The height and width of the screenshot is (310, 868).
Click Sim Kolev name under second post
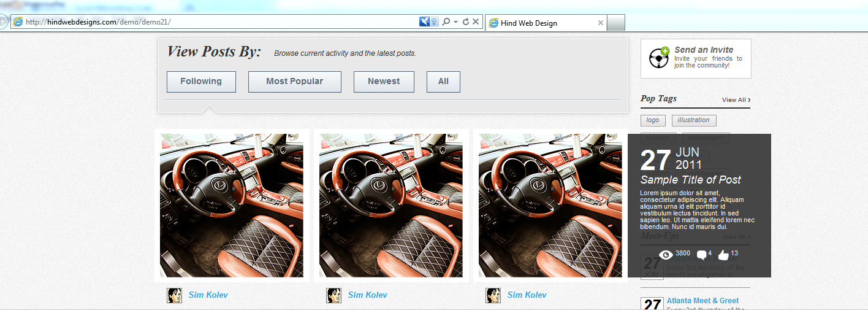[367, 295]
